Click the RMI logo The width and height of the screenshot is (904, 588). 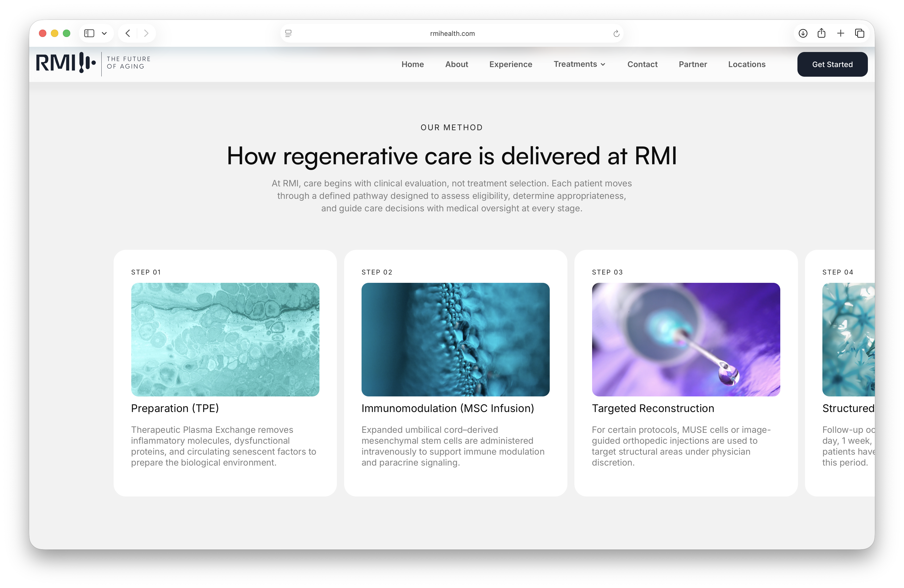tap(66, 63)
